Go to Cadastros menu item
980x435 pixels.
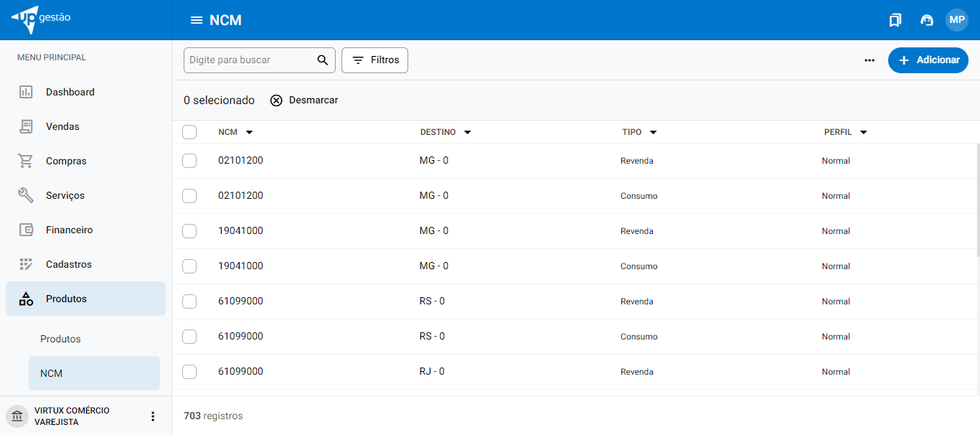(68, 265)
